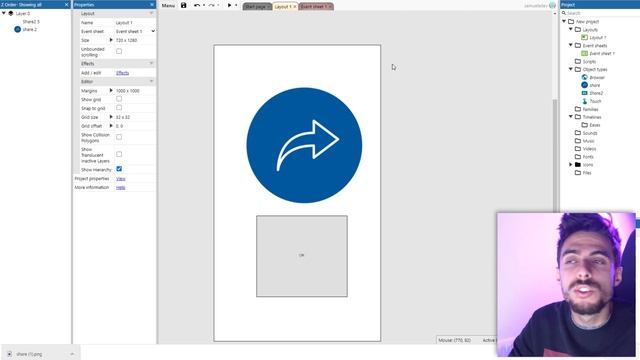Viewport: 640px width, 360px height.
Task: Open the download item options chevron
Action: [72, 354]
